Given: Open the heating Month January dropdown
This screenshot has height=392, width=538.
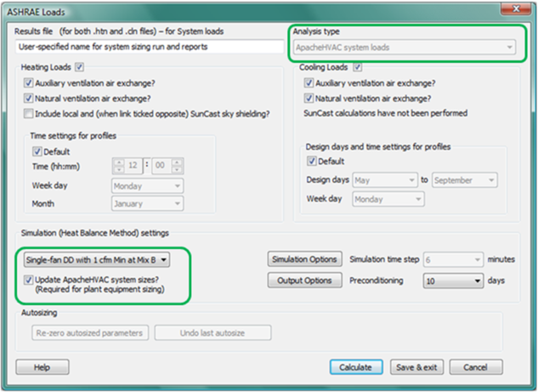Looking at the screenshot, I should (146, 203).
